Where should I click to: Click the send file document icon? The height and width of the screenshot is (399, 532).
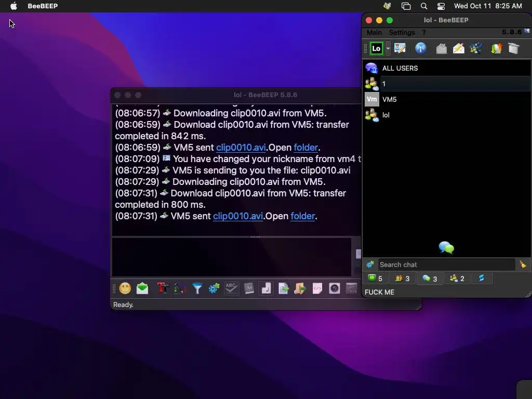[x=283, y=288]
